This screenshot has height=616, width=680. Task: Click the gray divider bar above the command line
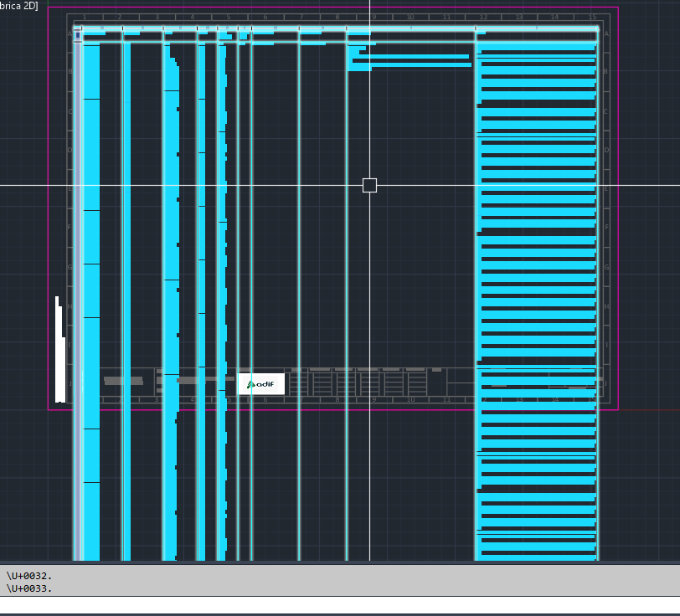pyautogui.click(x=335, y=566)
